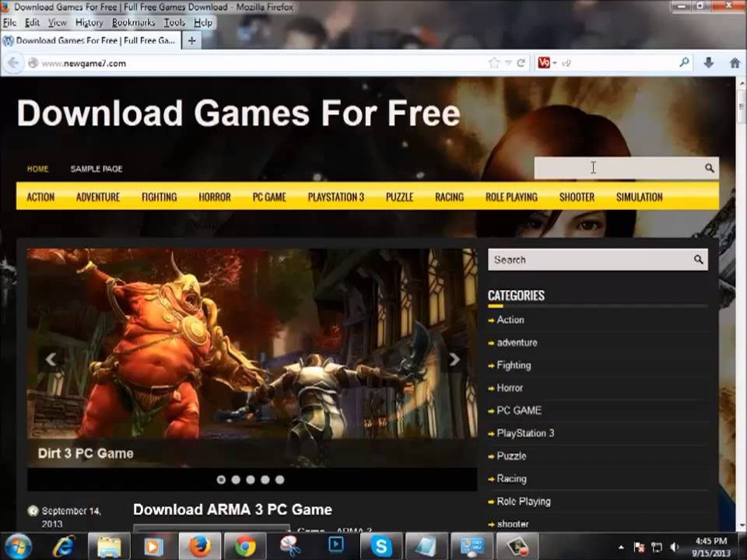Open adventure in sidebar categories

point(517,343)
